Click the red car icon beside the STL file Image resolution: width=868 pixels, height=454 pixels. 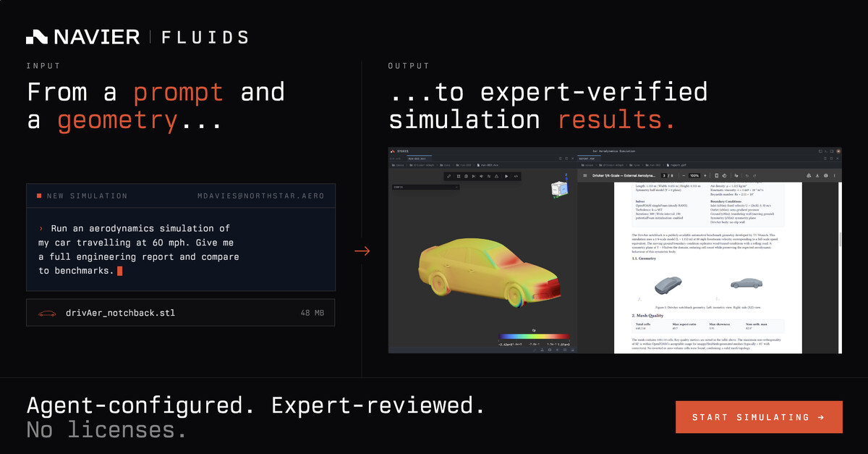coord(47,314)
